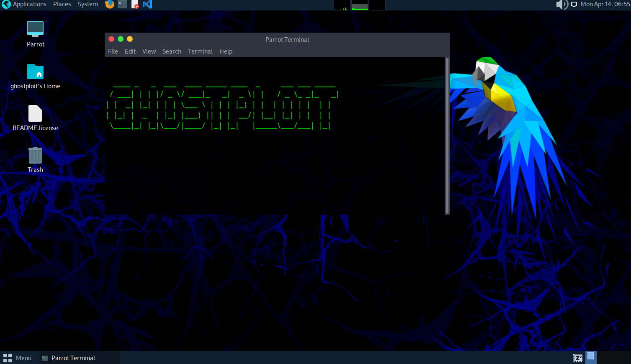Open the Search menu in Parrot Terminal
Viewport: 631px width, 364px height.
click(172, 51)
